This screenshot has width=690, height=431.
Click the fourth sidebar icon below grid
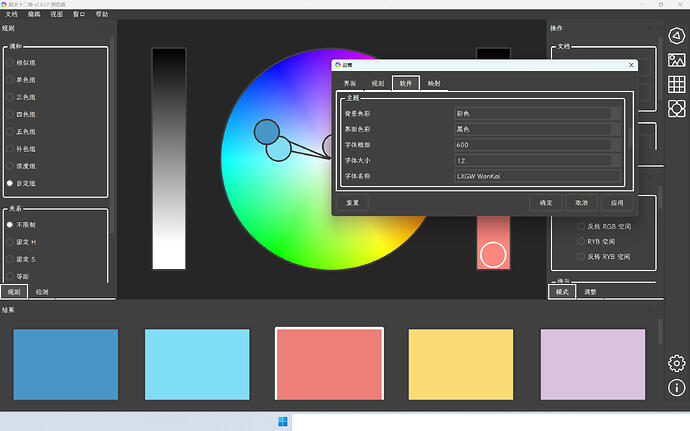[677, 107]
